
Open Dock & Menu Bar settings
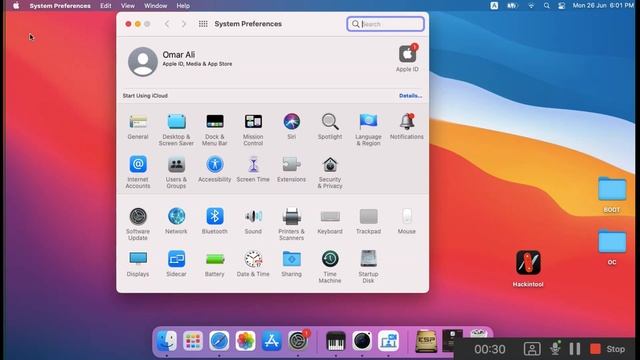[215, 130]
